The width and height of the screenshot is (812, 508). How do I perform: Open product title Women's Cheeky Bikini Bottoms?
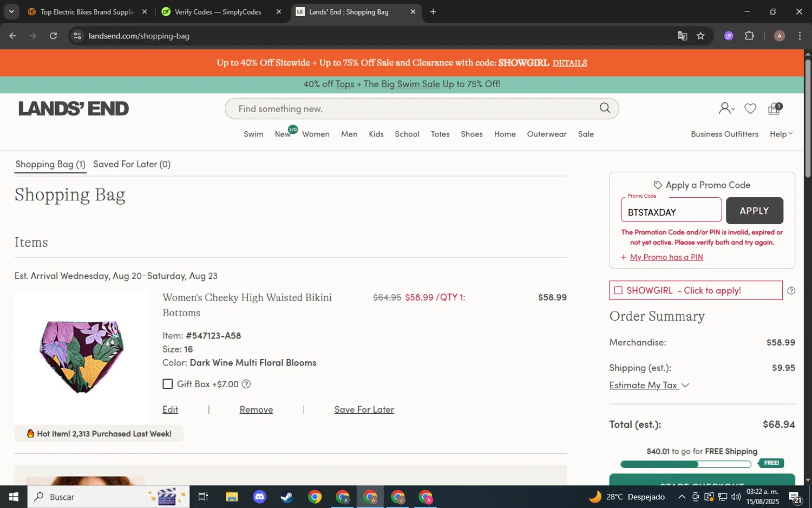click(x=247, y=305)
